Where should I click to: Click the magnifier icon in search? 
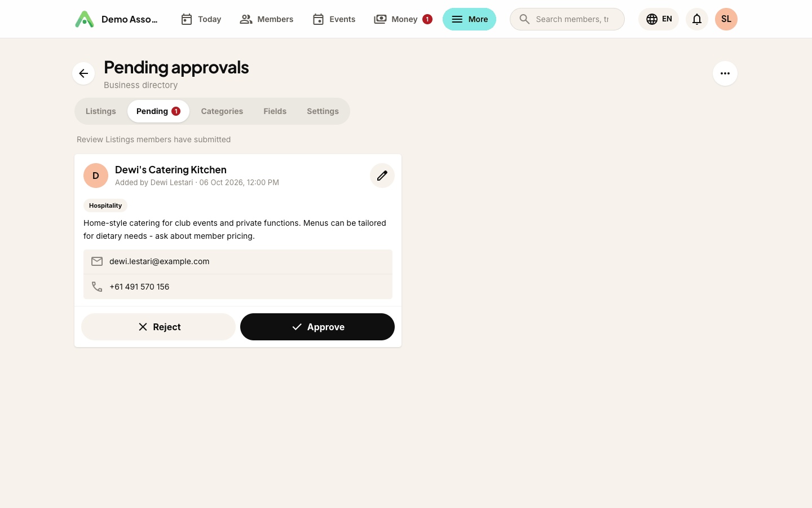coord(524,19)
